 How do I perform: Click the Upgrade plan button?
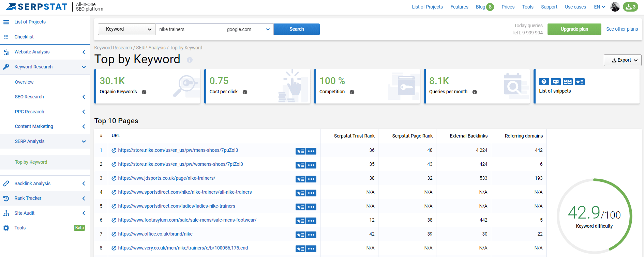point(574,29)
